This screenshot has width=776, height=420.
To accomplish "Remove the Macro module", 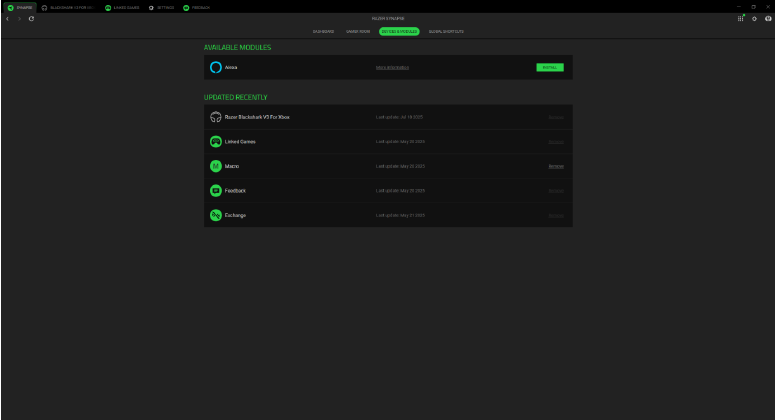I will [x=556, y=166].
